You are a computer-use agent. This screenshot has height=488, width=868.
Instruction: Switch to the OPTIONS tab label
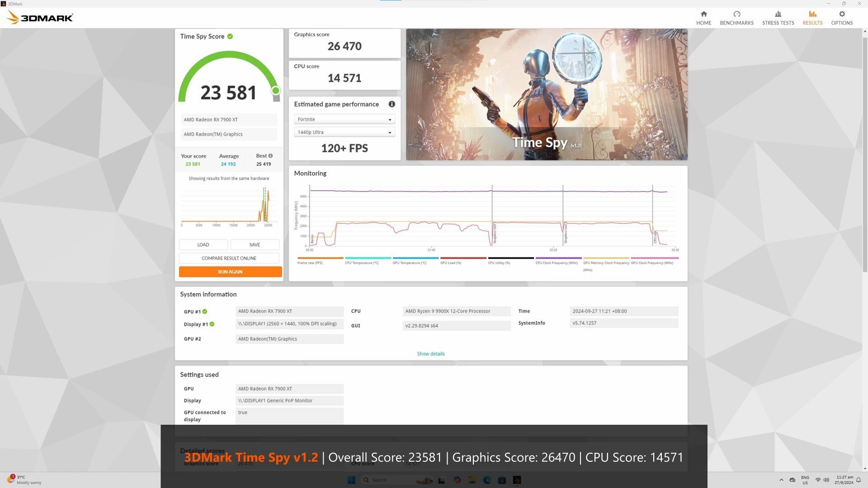pos(842,23)
